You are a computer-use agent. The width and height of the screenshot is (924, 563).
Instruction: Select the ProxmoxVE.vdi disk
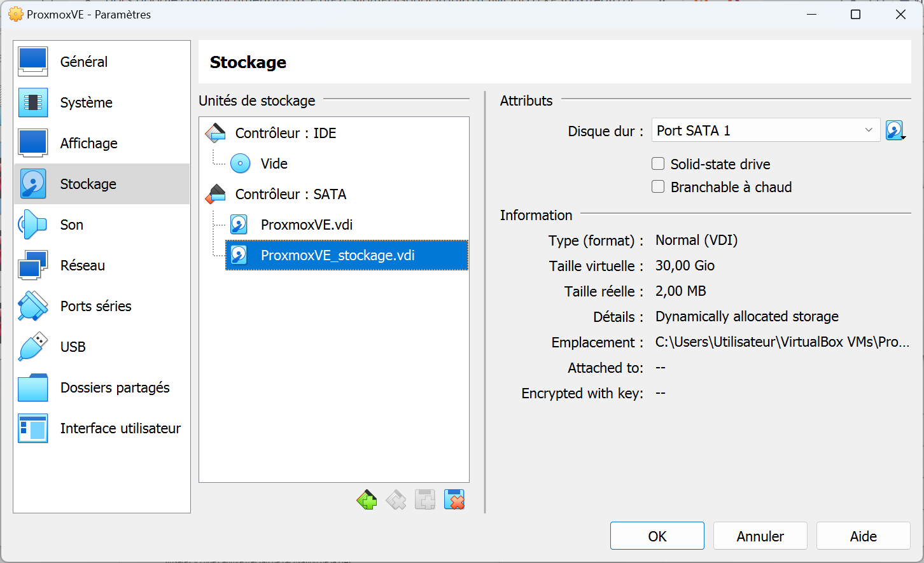(x=347, y=225)
